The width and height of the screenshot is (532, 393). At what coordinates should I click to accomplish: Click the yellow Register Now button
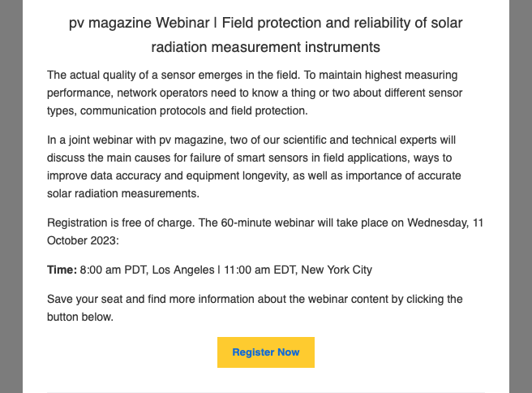click(265, 352)
